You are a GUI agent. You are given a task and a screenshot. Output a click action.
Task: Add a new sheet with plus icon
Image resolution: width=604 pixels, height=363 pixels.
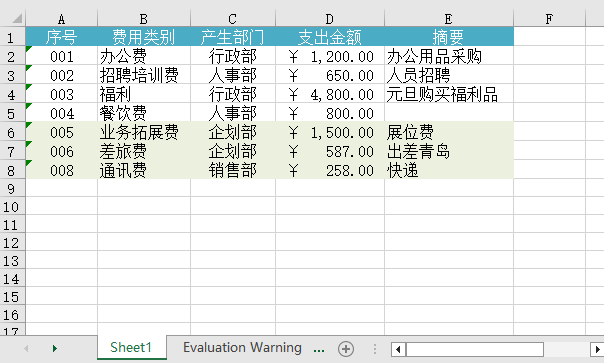tap(346, 349)
